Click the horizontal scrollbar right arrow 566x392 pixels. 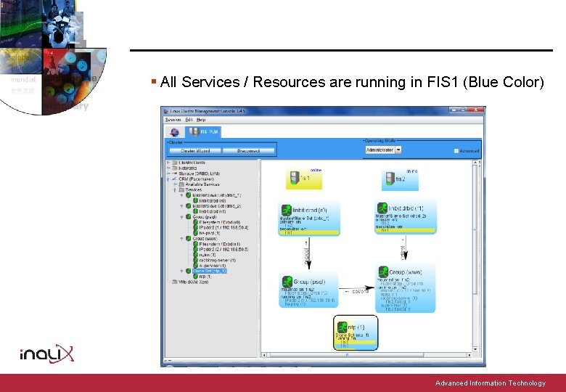click(469, 355)
